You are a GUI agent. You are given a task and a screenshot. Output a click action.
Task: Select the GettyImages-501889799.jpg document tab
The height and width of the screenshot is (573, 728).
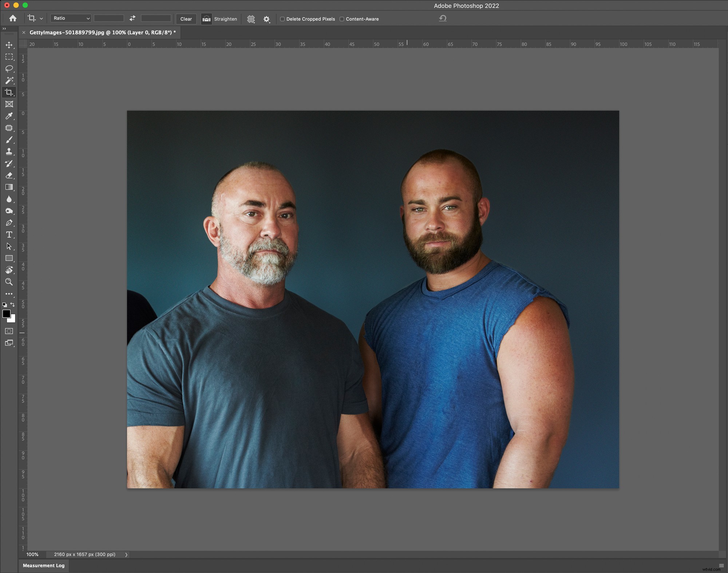coord(102,32)
